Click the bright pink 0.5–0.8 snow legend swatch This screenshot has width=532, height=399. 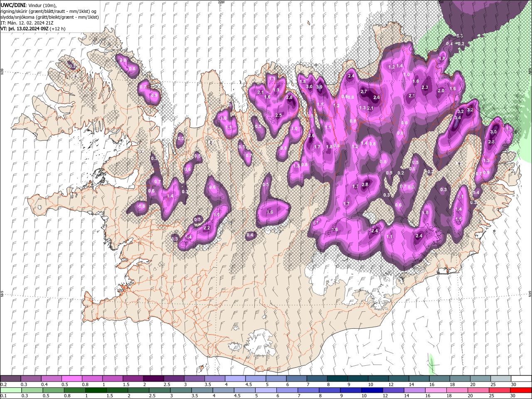click(x=72, y=379)
